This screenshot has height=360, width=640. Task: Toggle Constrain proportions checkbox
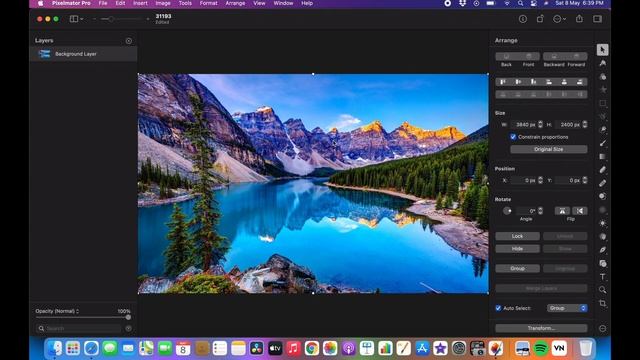pyautogui.click(x=513, y=137)
